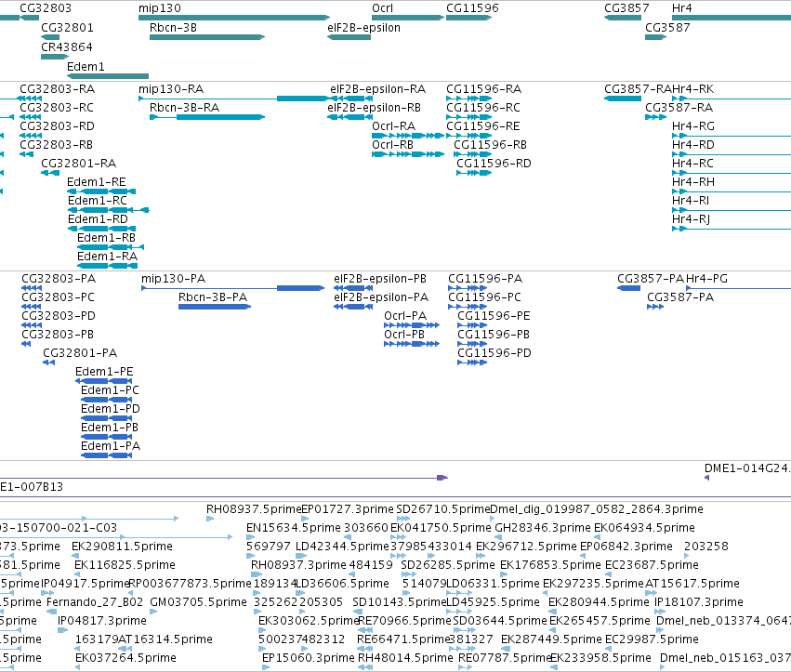Screen dimensions: 791x672
Task: Open EST EN15634.5prime
Action: (294, 528)
